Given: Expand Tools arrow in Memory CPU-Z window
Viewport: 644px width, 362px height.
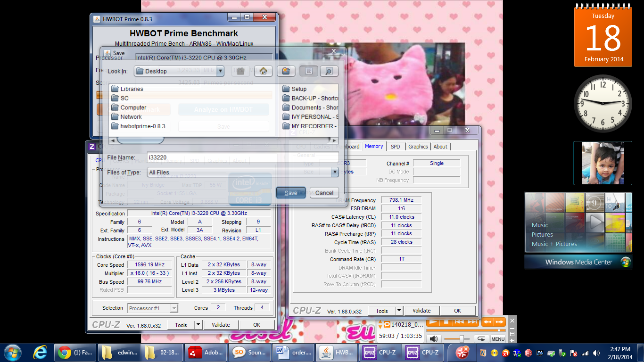Looking at the screenshot, I should click(x=399, y=311).
